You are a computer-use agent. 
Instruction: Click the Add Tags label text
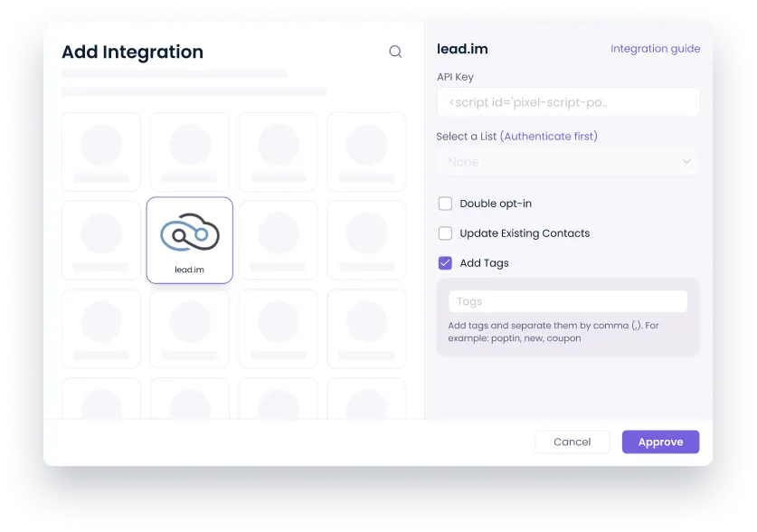[484, 263]
